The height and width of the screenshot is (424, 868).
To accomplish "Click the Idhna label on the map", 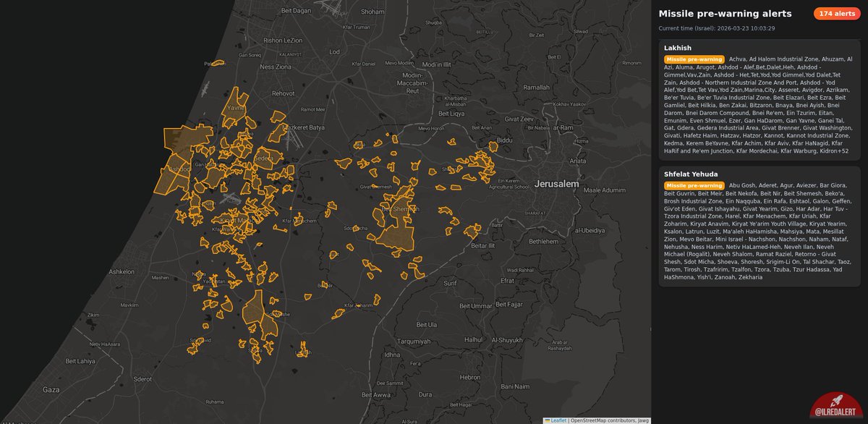I will coord(392,355).
